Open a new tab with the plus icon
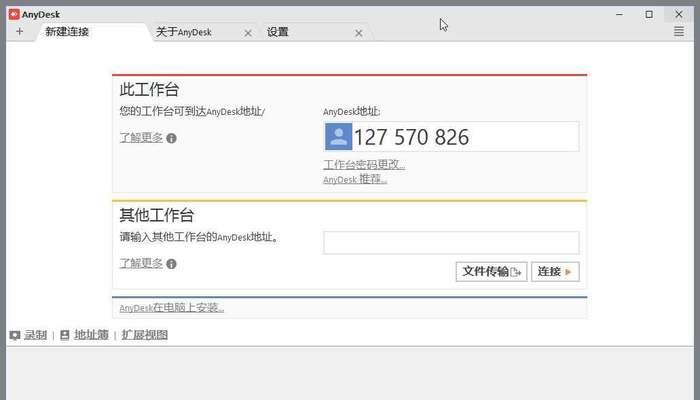Image resolution: width=700 pixels, height=400 pixels. click(19, 32)
